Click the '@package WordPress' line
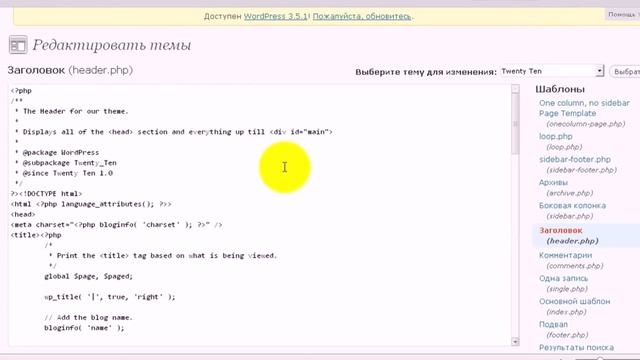Viewport: 640px width, 360px height. pyautogui.click(x=61, y=152)
